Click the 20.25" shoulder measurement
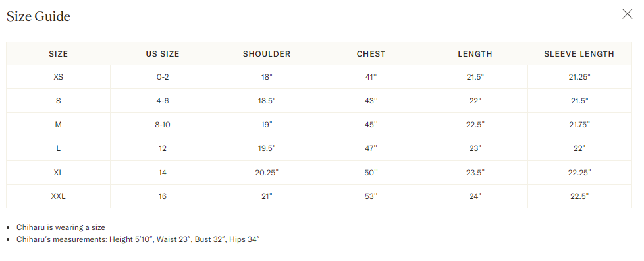Viewport: 644px width, 261px height. point(267,173)
